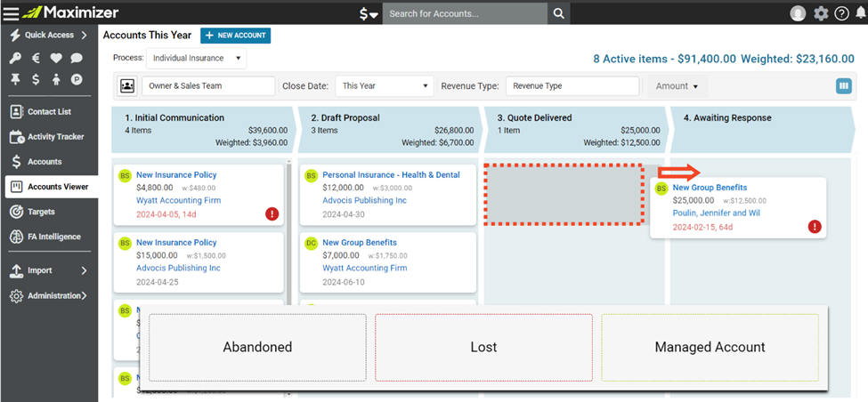
Task: Open the Advocis Publishing Inc link on the $12,000 card
Action: 364,200
